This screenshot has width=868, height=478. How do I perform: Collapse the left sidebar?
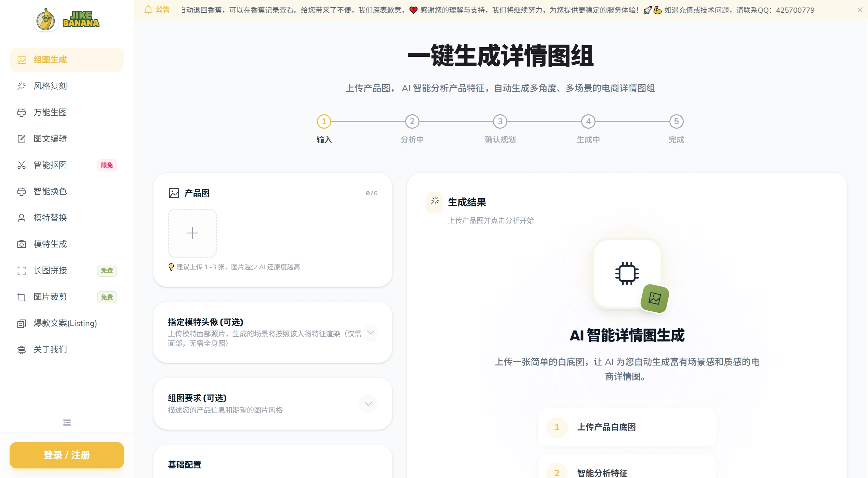pyautogui.click(x=67, y=423)
